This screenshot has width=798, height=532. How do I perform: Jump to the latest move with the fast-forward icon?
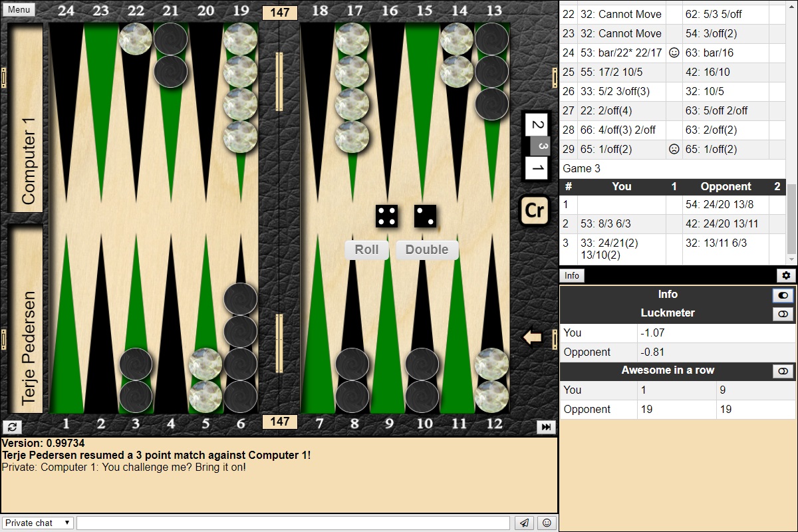(x=547, y=427)
